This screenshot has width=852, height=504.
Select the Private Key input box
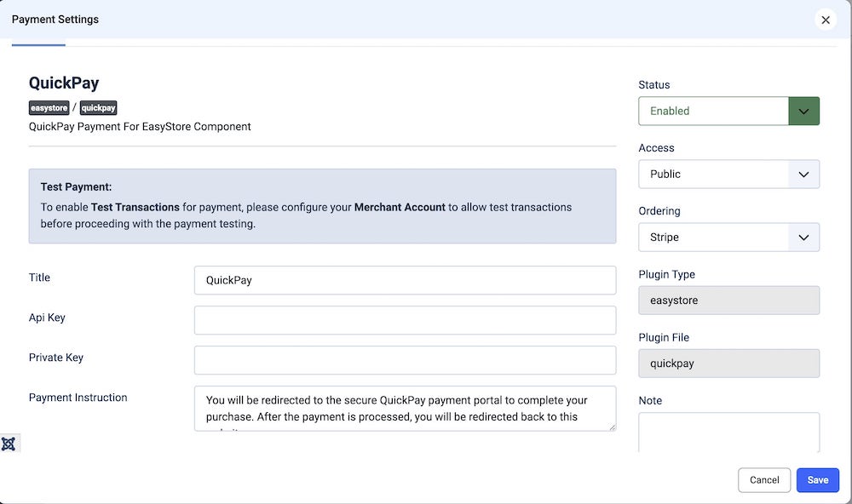[x=405, y=360]
